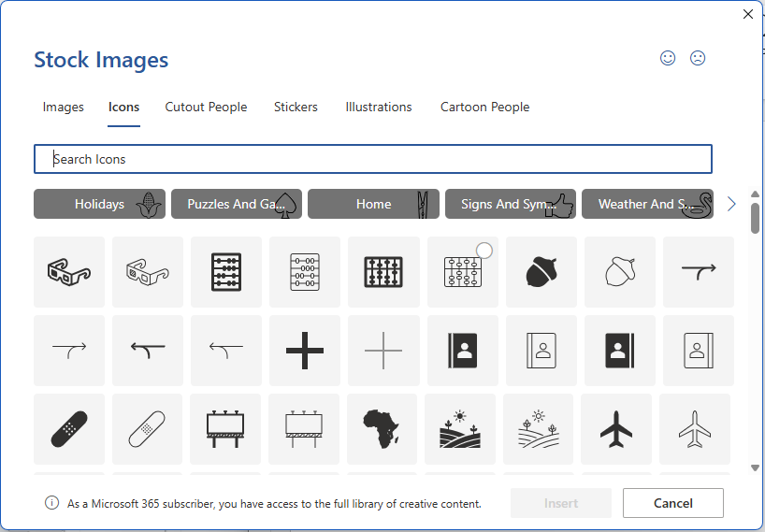Choose the thin merge-right arrow icon

pos(69,350)
